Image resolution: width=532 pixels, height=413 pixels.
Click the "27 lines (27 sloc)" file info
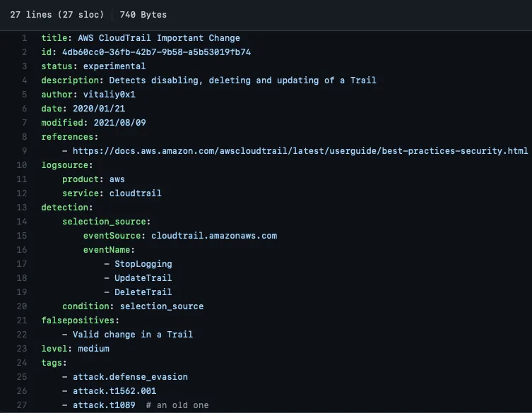pos(55,14)
